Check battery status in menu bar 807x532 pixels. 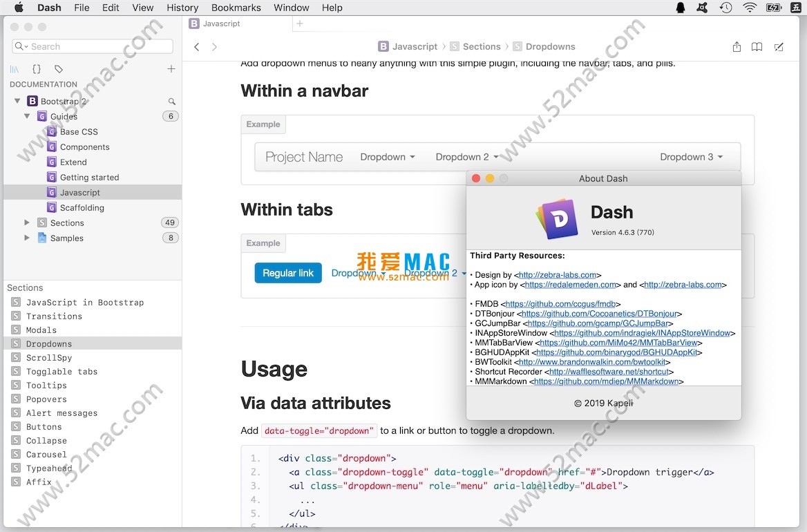pos(774,8)
